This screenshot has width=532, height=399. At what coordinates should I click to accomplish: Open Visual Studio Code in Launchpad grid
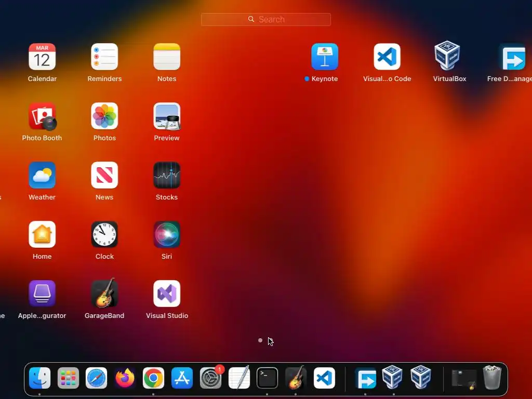click(x=387, y=57)
